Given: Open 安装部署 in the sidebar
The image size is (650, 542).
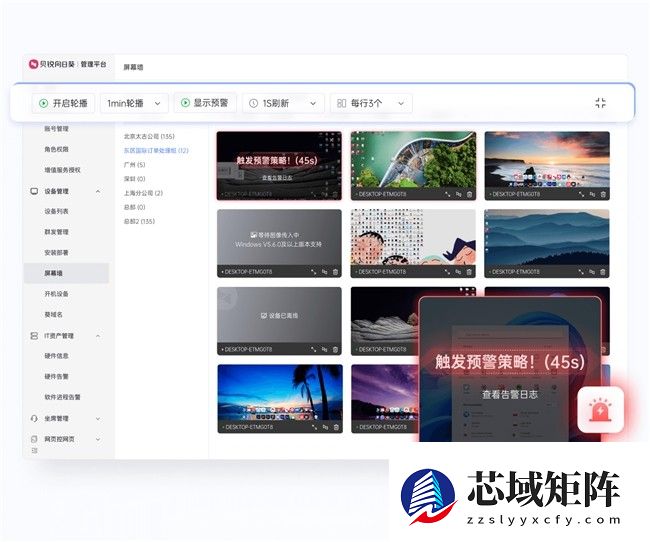Looking at the screenshot, I should [56, 252].
